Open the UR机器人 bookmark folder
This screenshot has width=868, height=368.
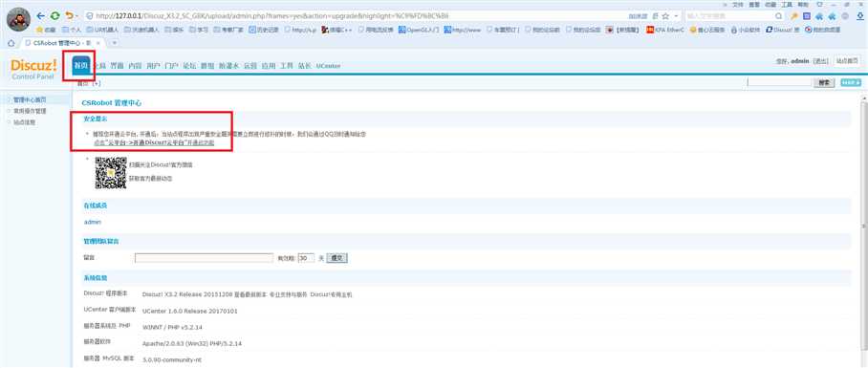[103, 30]
